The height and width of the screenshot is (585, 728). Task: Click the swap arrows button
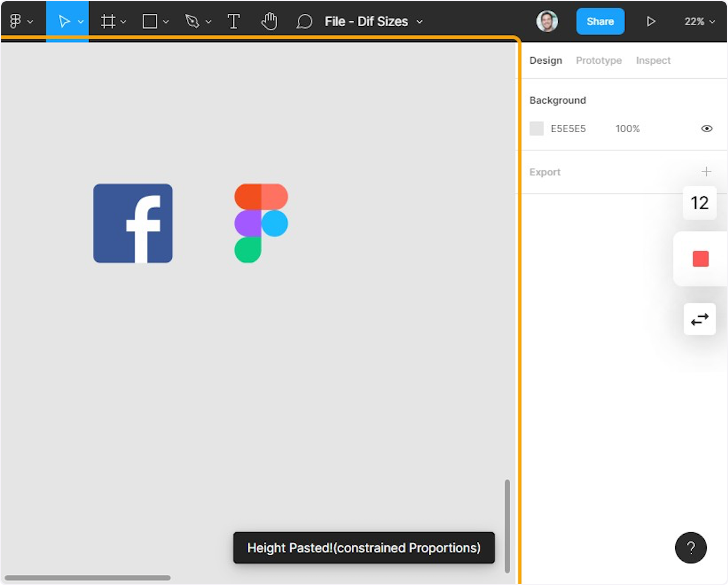pyautogui.click(x=699, y=319)
